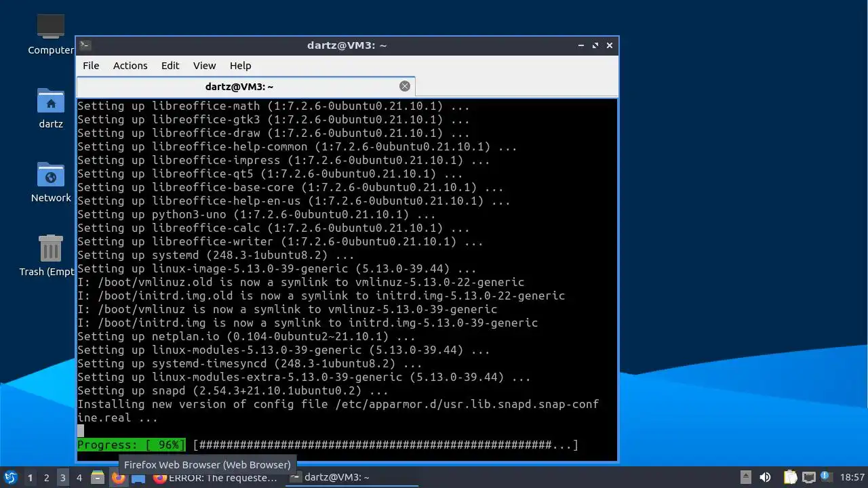This screenshot has height=488, width=868.
Task: Click the 'Setting up netplan.io' line
Action: [x=246, y=336]
